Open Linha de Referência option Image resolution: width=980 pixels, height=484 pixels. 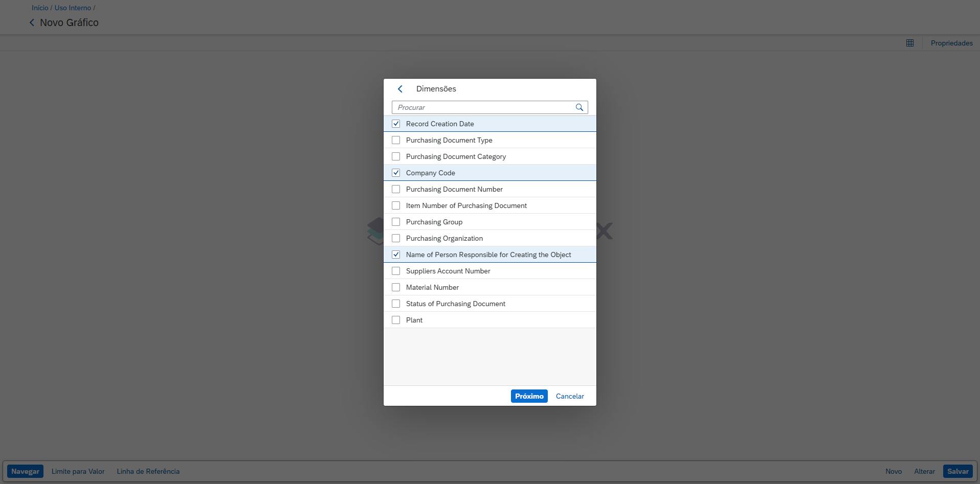(148, 471)
